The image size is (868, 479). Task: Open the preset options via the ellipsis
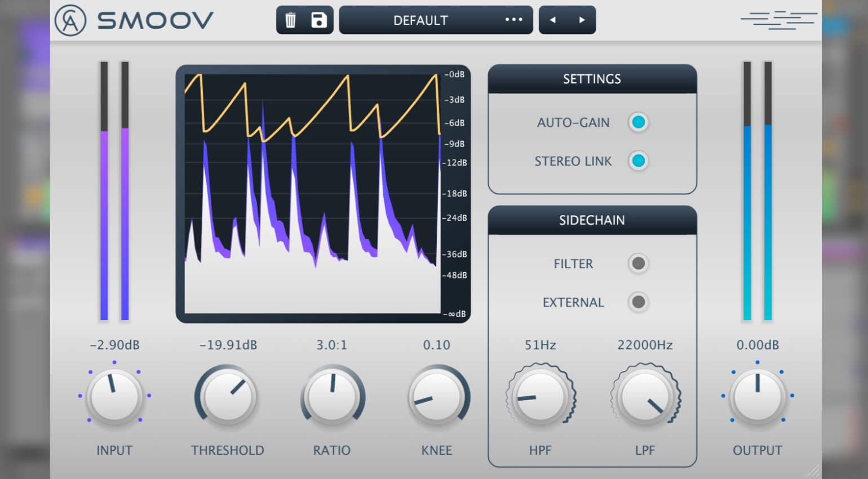click(x=513, y=20)
